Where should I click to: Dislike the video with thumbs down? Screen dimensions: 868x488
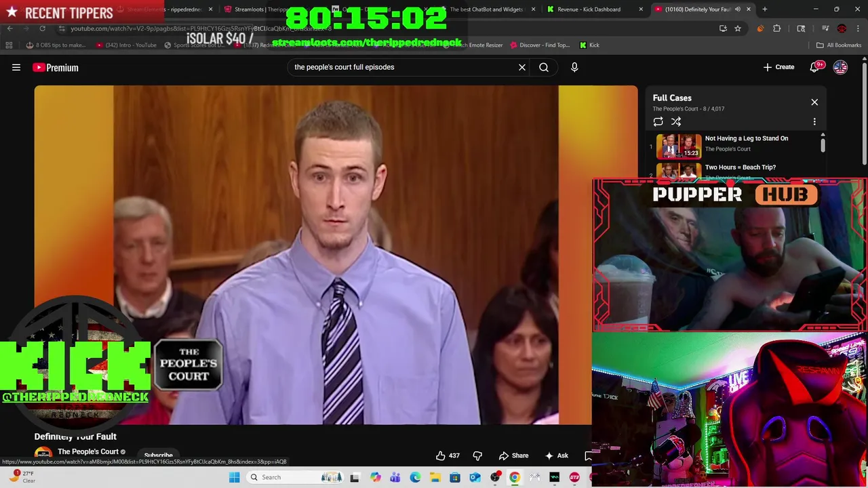click(x=477, y=455)
